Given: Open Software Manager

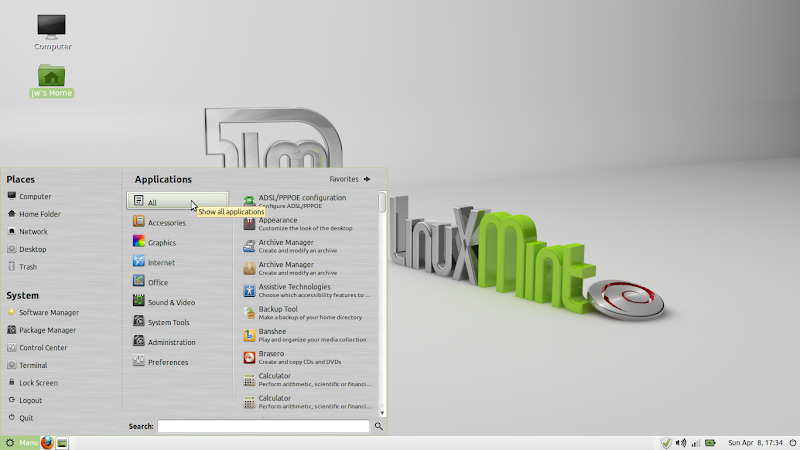Looking at the screenshot, I should pyautogui.click(x=43, y=313).
